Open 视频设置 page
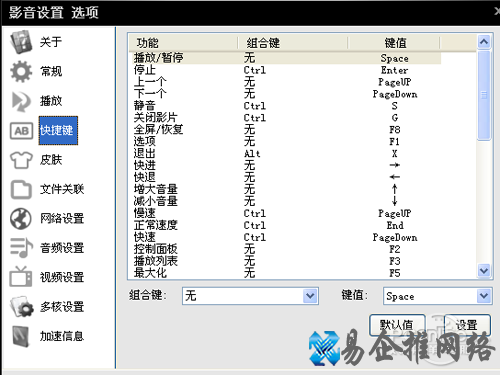The height and width of the screenshot is (375, 500). tap(62, 277)
